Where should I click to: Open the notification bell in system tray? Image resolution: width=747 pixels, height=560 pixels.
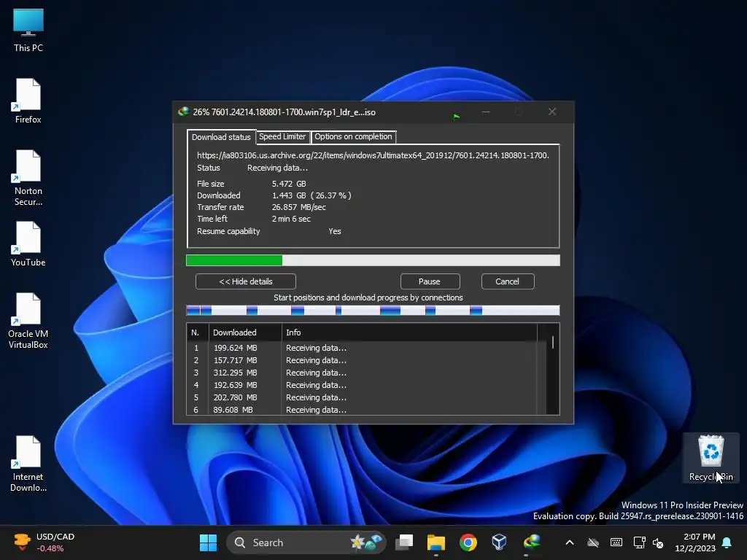(727, 542)
